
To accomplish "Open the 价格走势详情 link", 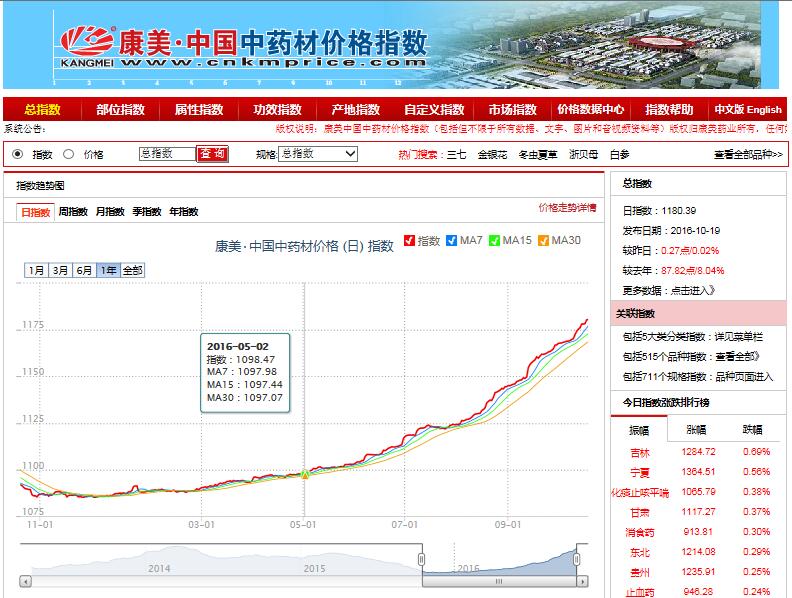I will tap(566, 208).
